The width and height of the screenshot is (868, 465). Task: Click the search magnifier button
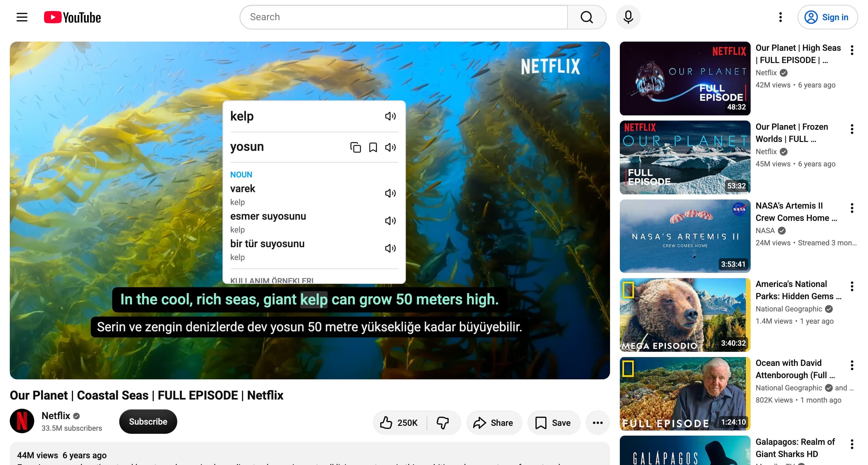pos(586,17)
